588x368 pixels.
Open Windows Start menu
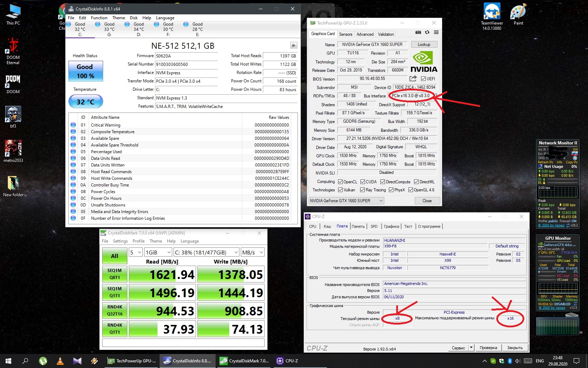tap(8, 361)
